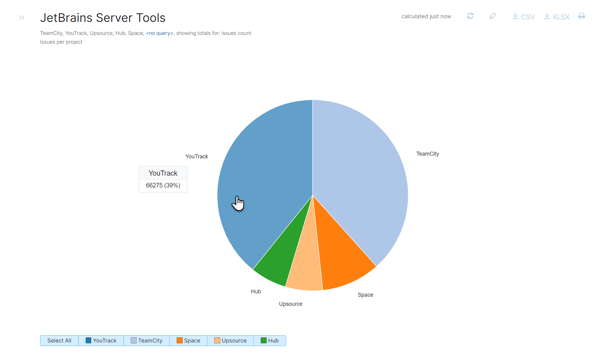Click the refresh/recalculate icon

click(470, 17)
